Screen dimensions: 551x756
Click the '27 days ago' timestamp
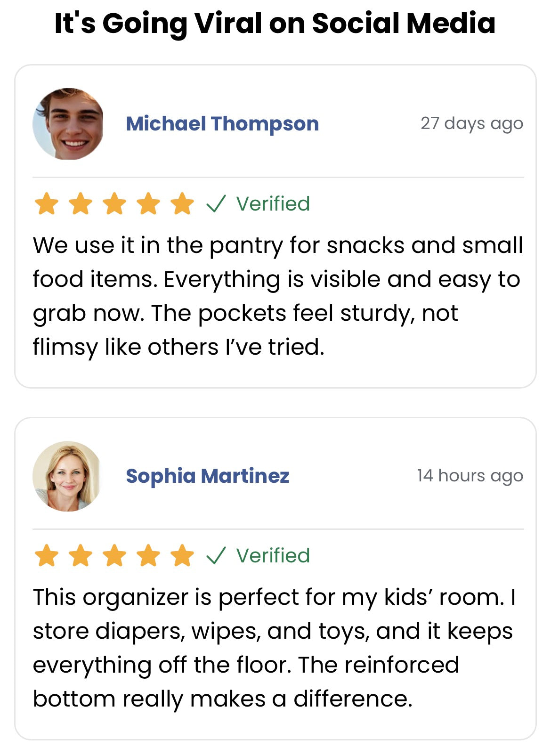pyautogui.click(x=472, y=123)
